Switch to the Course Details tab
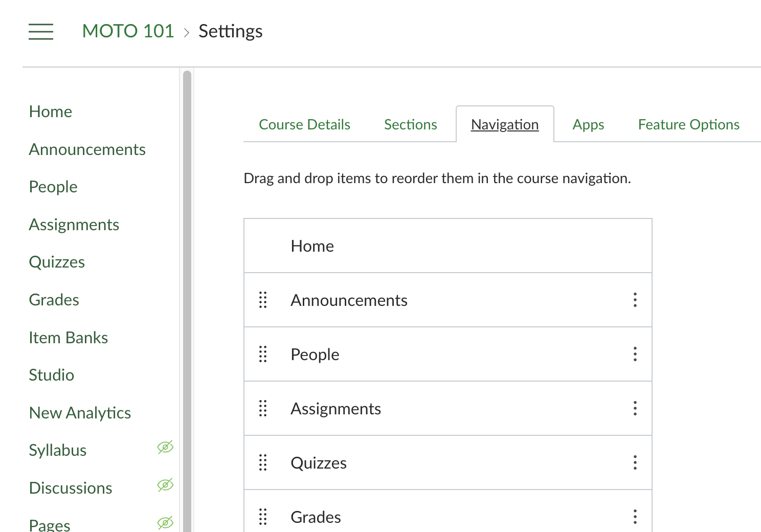 tap(304, 125)
